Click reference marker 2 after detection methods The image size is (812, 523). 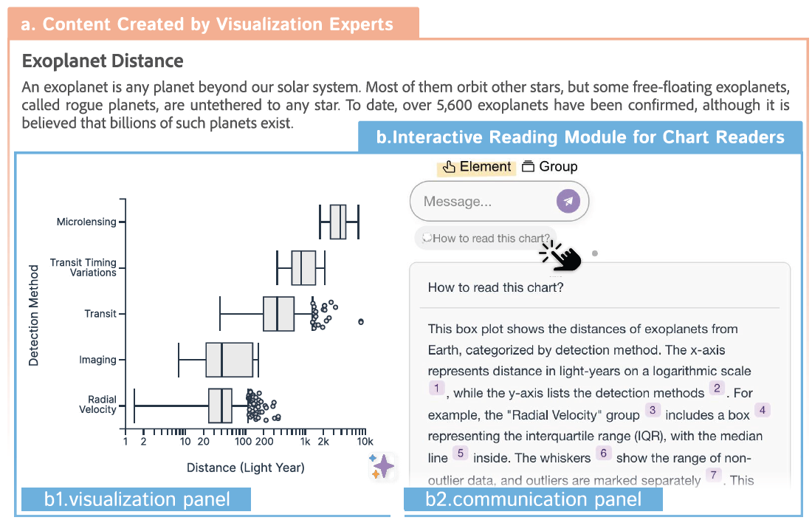(716, 389)
